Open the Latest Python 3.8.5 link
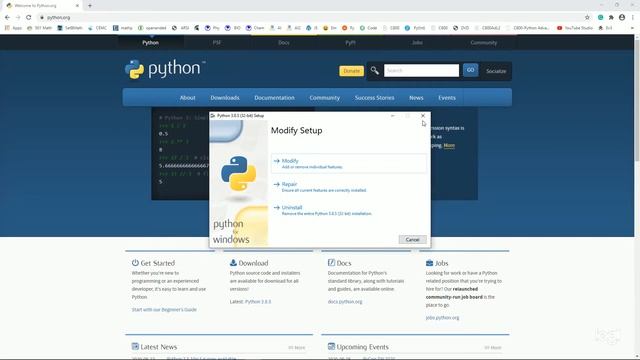The height and width of the screenshot is (360, 640). [x=258, y=302]
